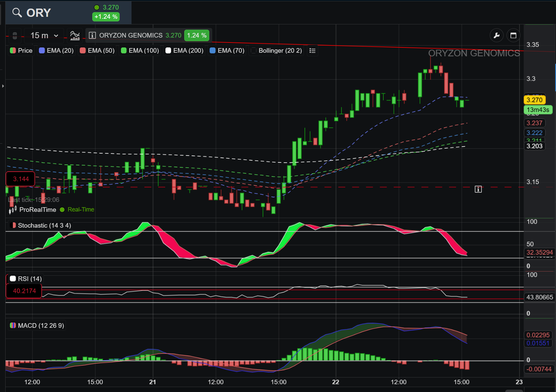Open chart settings wrench icon

click(x=497, y=36)
